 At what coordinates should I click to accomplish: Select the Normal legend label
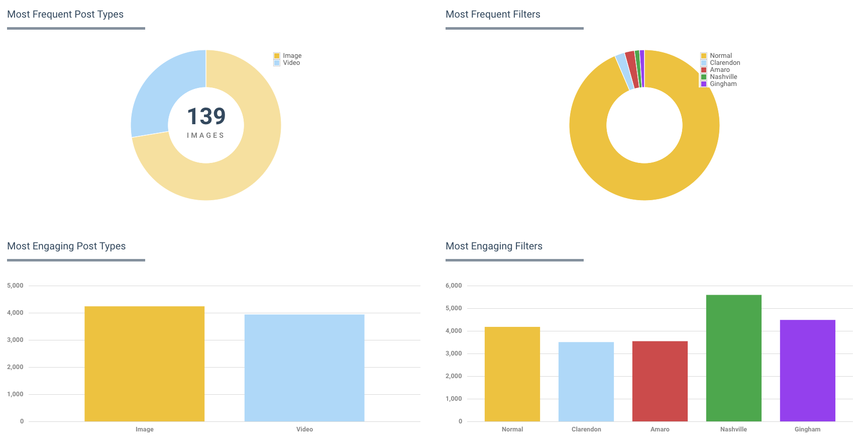721,56
